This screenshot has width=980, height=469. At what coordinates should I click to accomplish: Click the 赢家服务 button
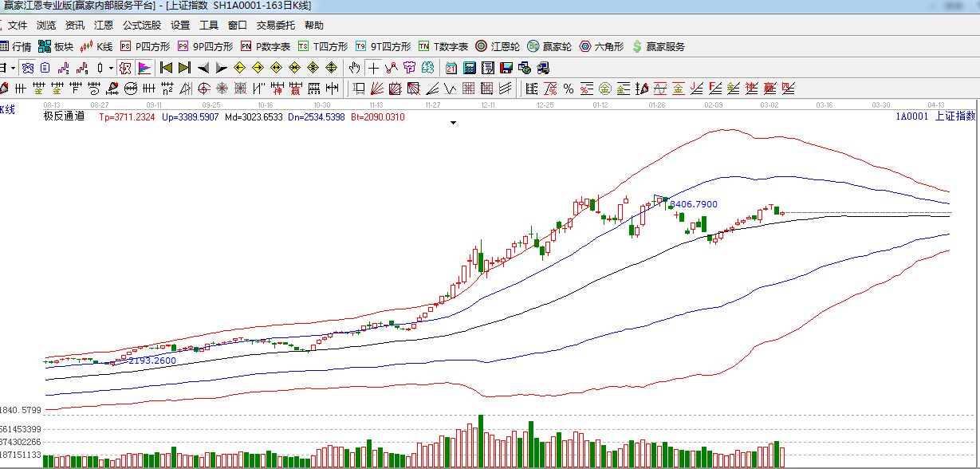[659, 46]
